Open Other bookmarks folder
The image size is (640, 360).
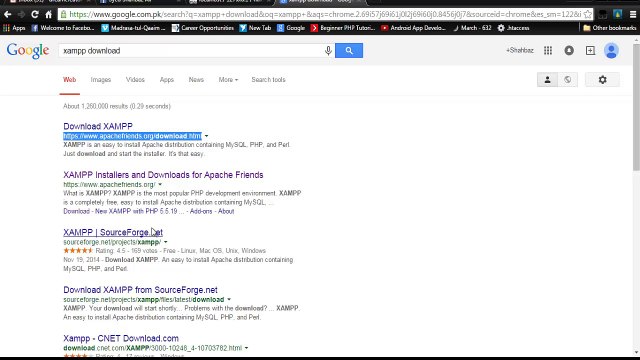pos(609,28)
